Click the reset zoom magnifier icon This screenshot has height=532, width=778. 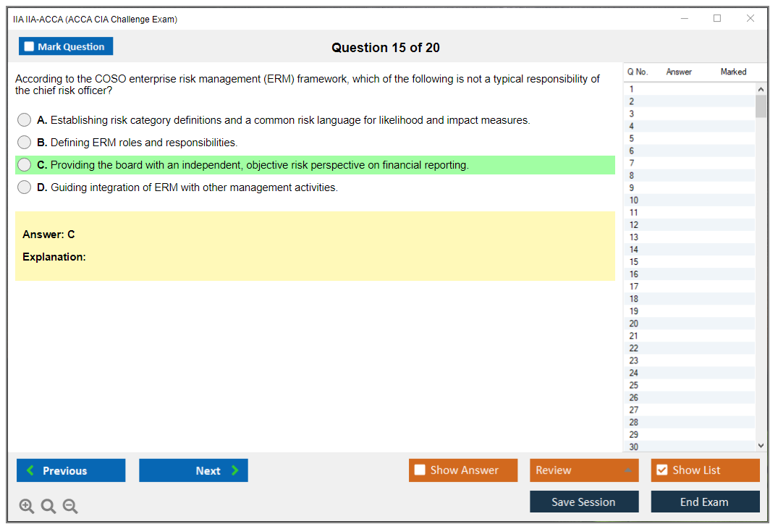(x=48, y=507)
